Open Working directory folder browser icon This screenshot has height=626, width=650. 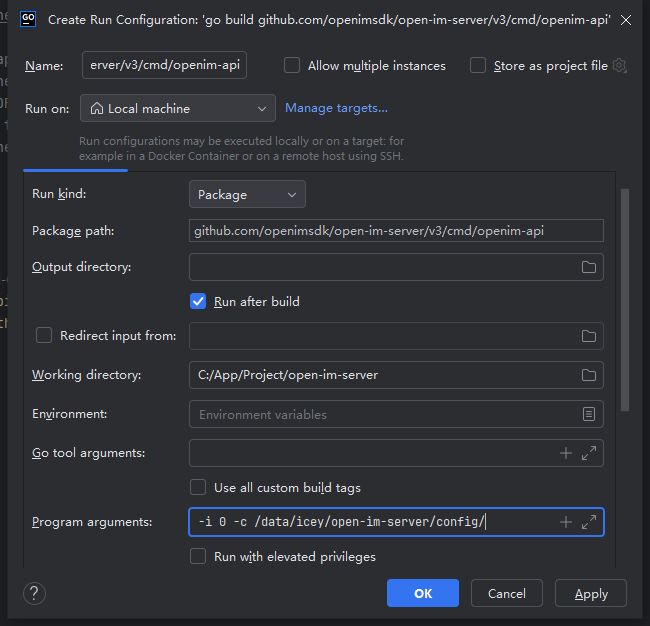tap(588, 375)
